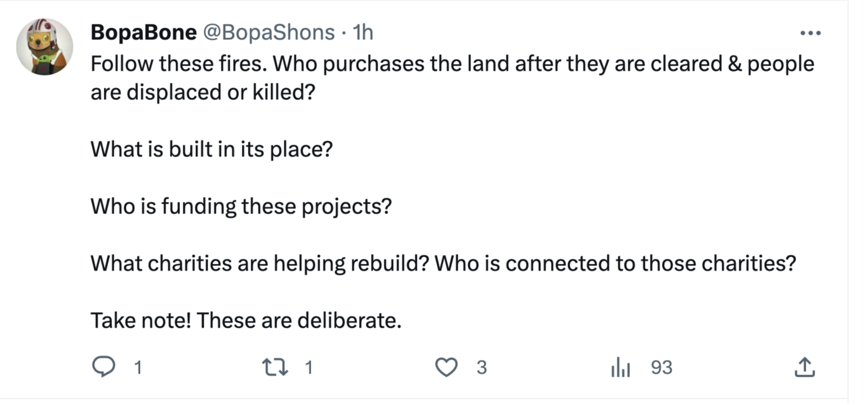This screenshot has height=404, width=868.
Task: Open the three-dot more options menu
Action: (x=810, y=33)
